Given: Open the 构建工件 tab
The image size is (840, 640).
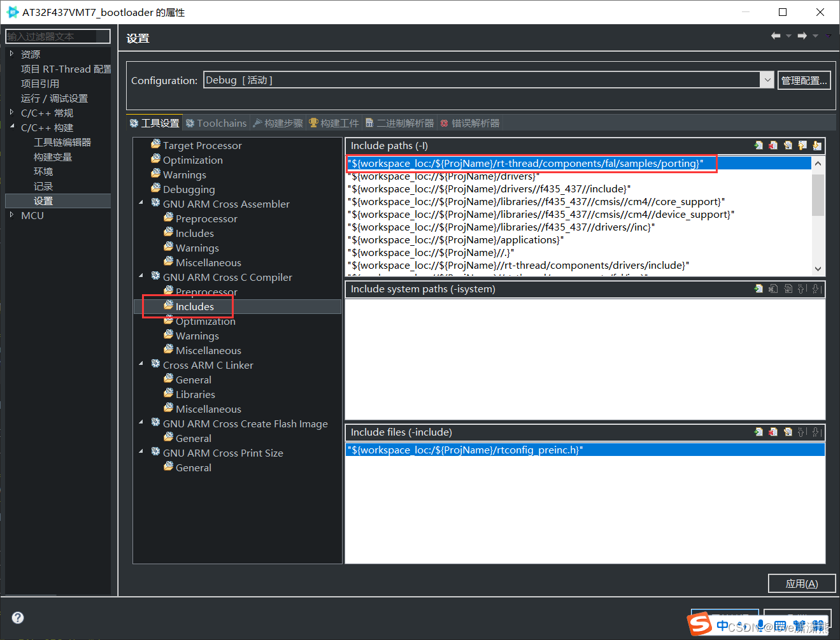Looking at the screenshot, I should click(x=334, y=123).
